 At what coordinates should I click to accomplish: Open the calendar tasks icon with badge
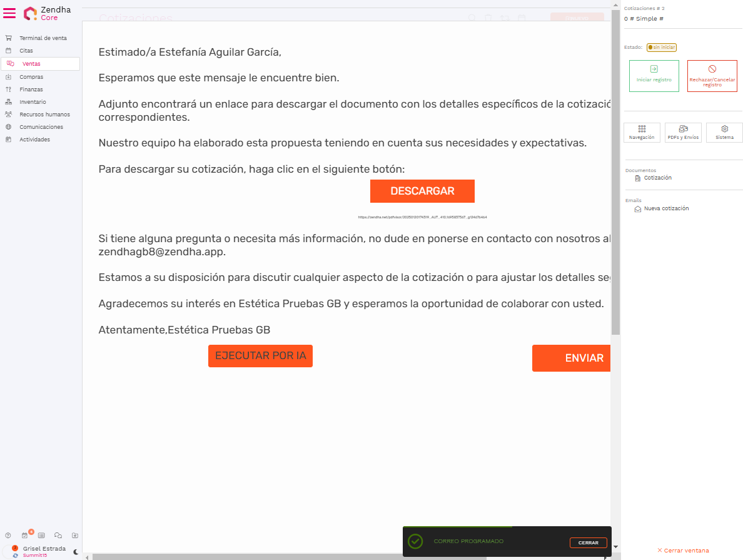click(x=25, y=536)
